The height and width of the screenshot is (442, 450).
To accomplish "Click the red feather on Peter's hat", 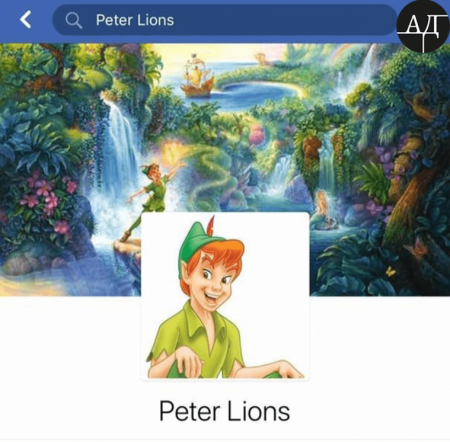I will pos(211,225).
